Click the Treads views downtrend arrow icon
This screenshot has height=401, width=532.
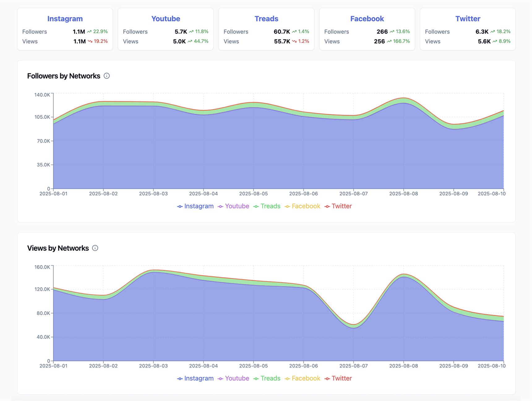point(294,41)
